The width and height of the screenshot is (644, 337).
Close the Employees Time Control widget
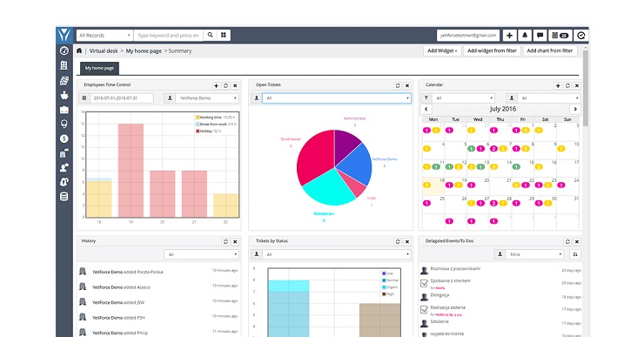(235, 86)
